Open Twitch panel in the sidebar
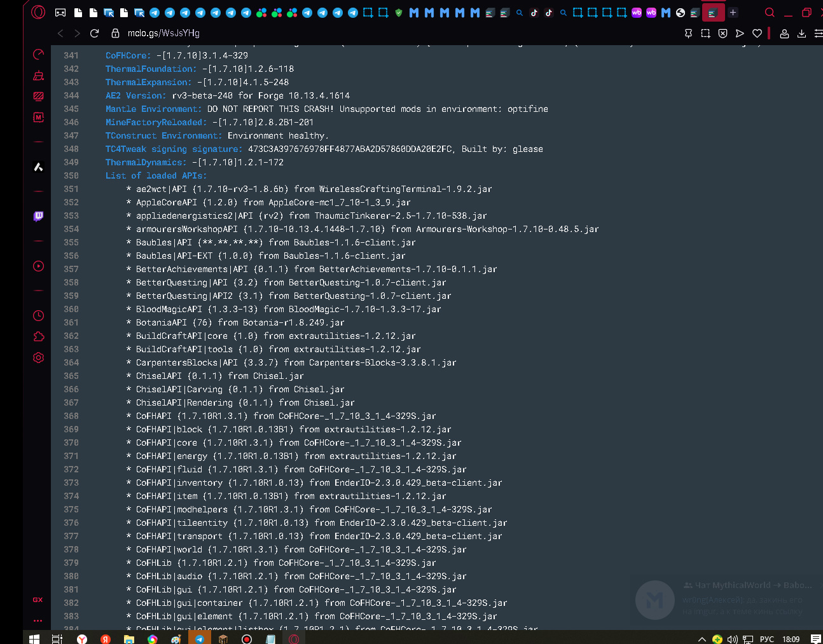The width and height of the screenshot is (823, 644). click(x=38, y=216)
